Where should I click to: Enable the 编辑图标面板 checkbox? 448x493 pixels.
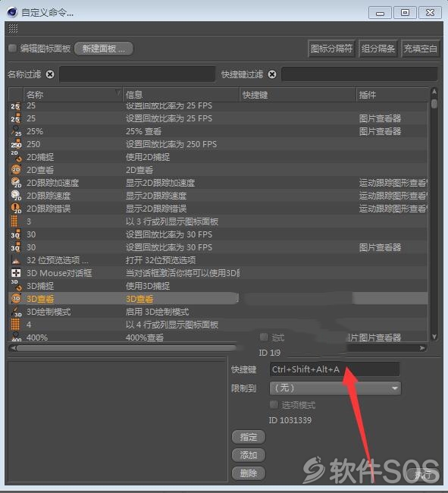tap(13, 48)
